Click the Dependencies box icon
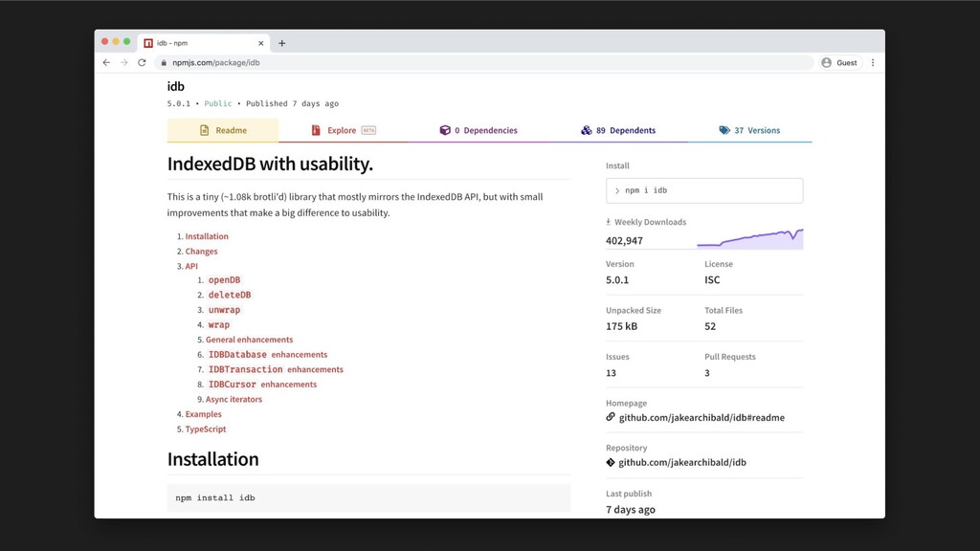The image size is (980, 551). [445, 130]
